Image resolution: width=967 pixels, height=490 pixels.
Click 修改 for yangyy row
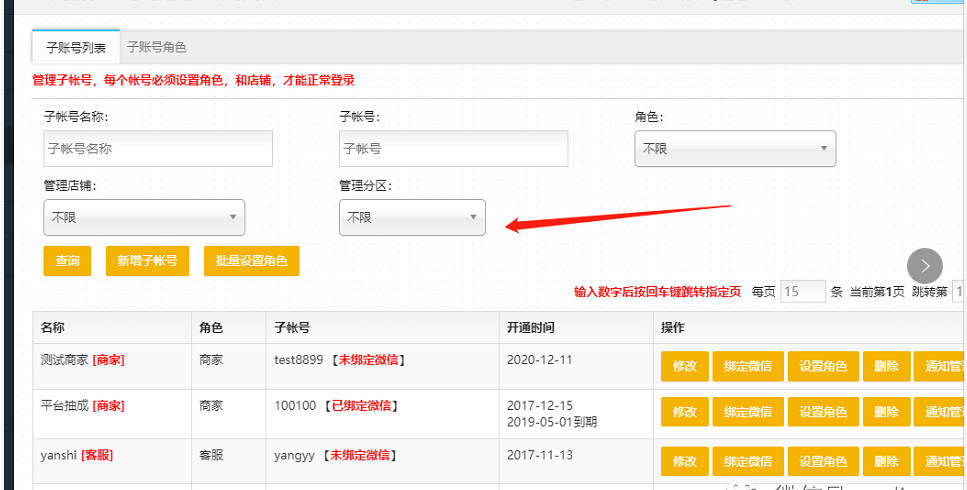(685, 460)
